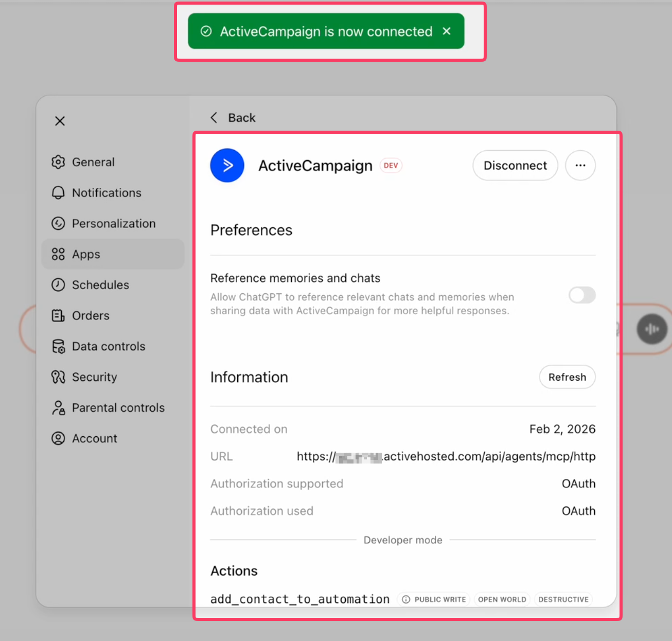The width and height of the screenshot is (672, 641).
Task: Click the Data controls database icon
Action: click(x=58, y=346)
